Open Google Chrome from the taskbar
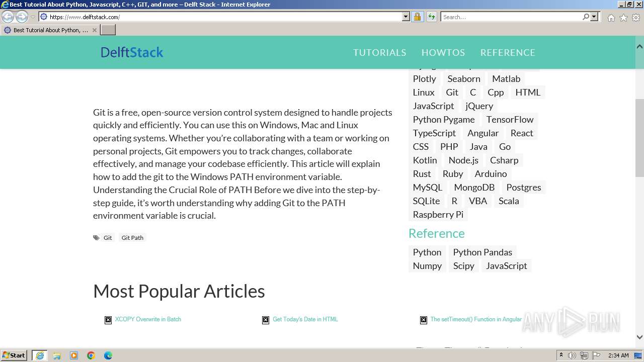The height and width of the screenshot is (362, 644). (x=91, y=355)
